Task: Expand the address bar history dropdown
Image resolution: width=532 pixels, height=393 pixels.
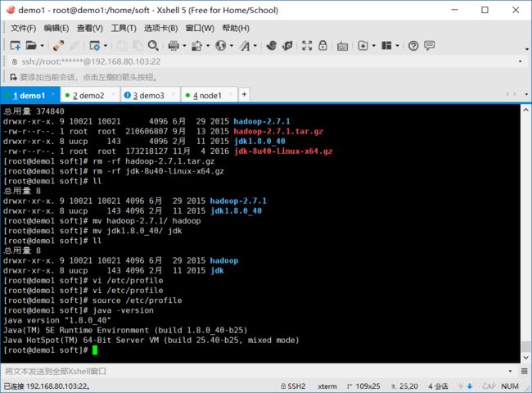Action: tap(520, 61)
